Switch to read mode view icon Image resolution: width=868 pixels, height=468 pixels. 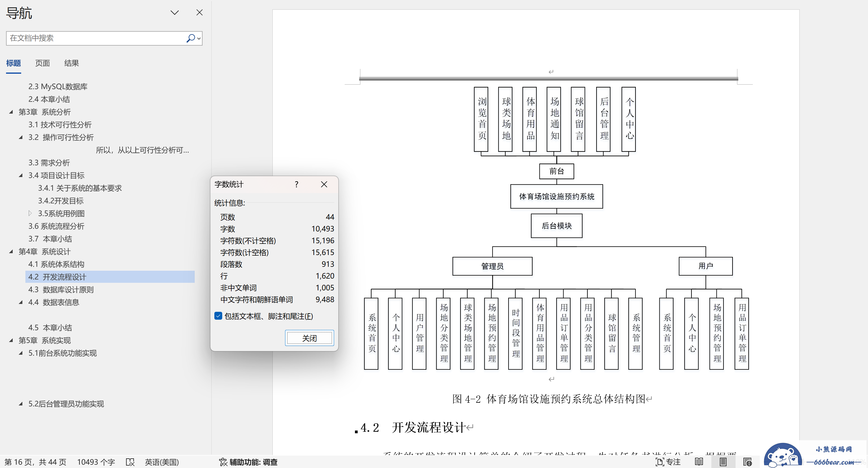(699, 462)
